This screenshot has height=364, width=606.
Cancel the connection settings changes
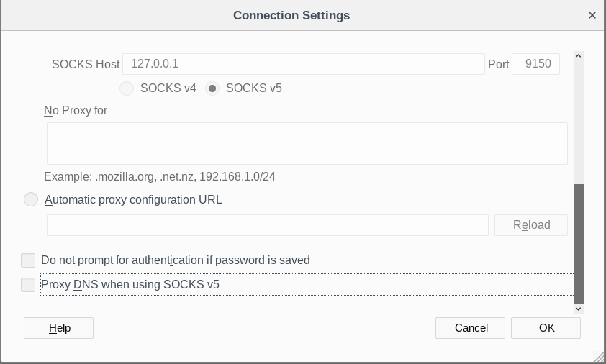point(471,328)
